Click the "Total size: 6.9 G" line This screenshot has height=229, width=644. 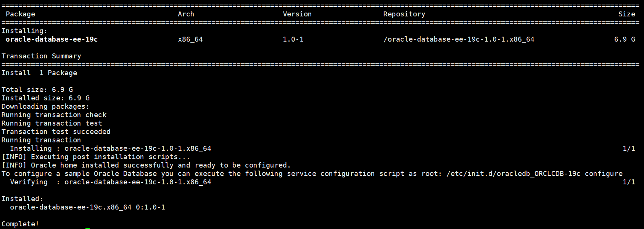(x=37, y=90)
